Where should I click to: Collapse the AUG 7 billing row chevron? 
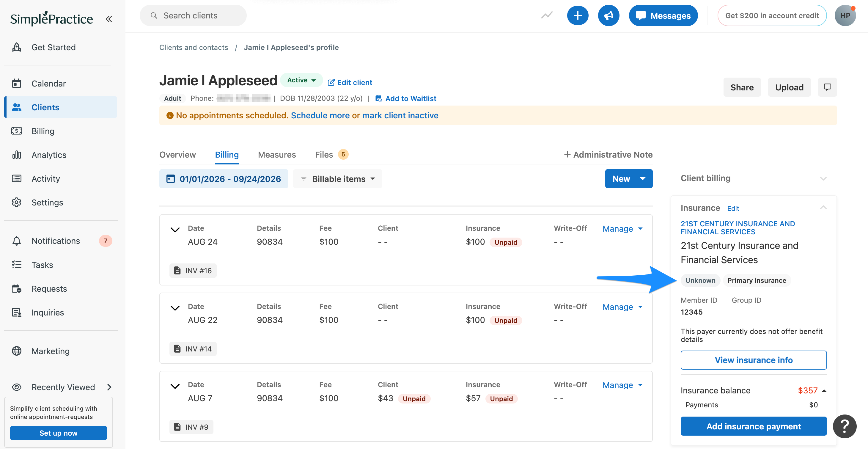(175, 386)
